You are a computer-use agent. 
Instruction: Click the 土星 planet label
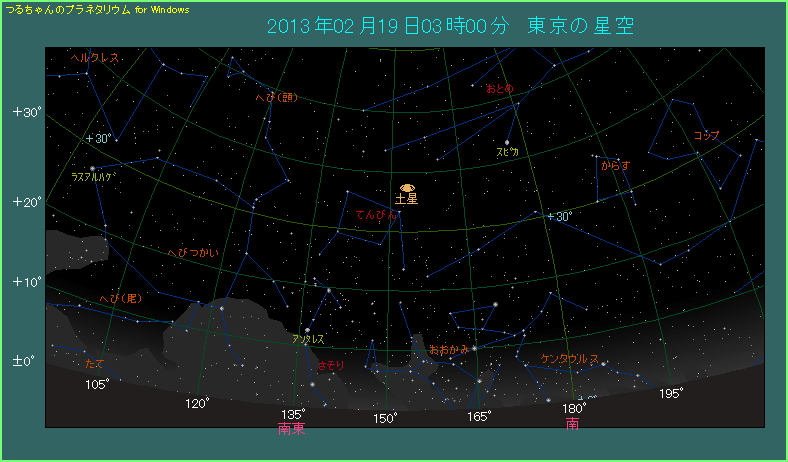407,200
